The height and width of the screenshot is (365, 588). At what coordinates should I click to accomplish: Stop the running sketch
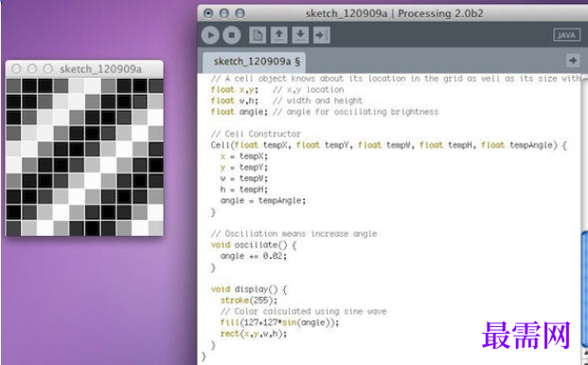tap(232, 35)
